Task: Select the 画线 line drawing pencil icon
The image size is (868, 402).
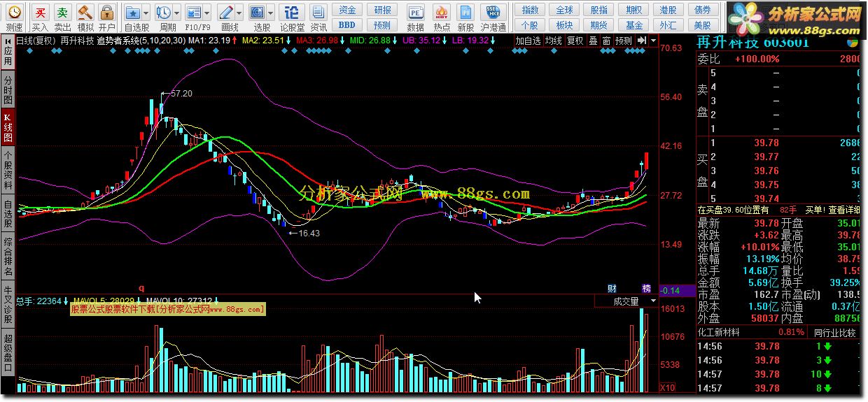Action: (225, 13)
